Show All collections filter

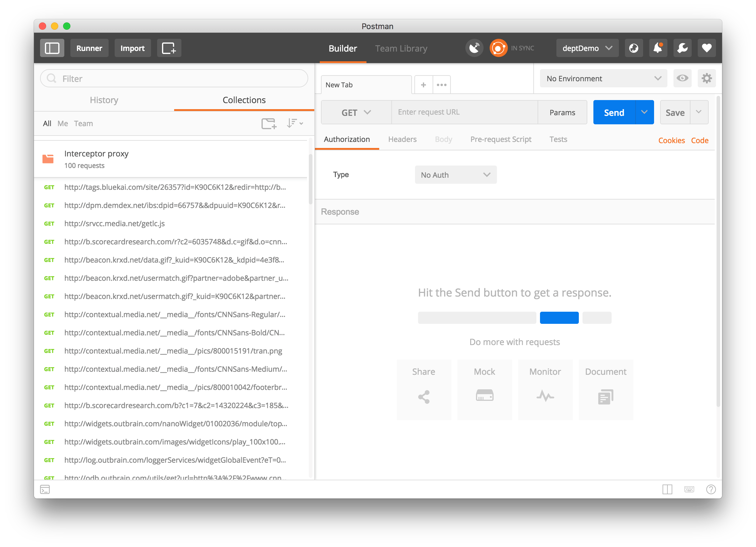pyautogui.click(x=47, y=123)
